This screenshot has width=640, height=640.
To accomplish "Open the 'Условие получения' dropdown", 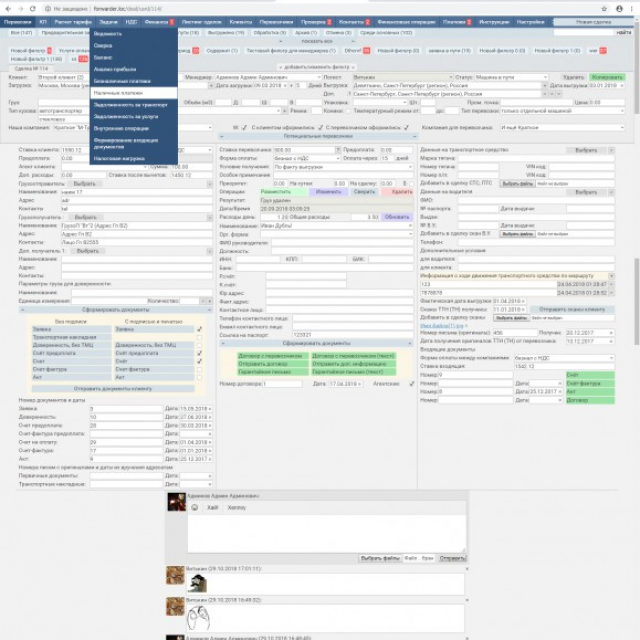I will click(343, 167).
